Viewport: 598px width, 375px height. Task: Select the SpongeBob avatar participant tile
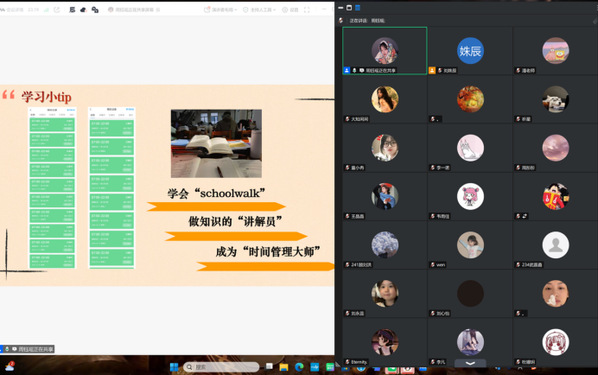tap(555, 51)
